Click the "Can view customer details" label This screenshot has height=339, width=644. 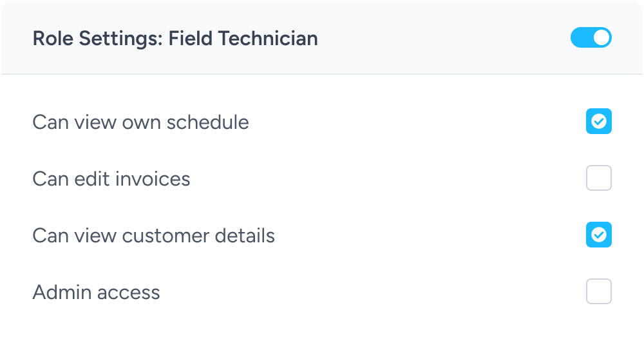click(153, 235)
